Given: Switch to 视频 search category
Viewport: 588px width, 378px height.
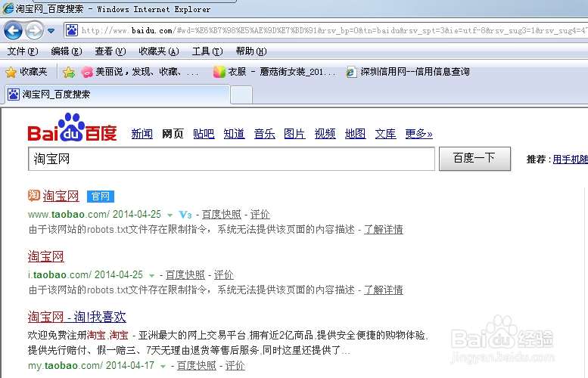Looking at the screenshot, I should (x=325, y=134).
